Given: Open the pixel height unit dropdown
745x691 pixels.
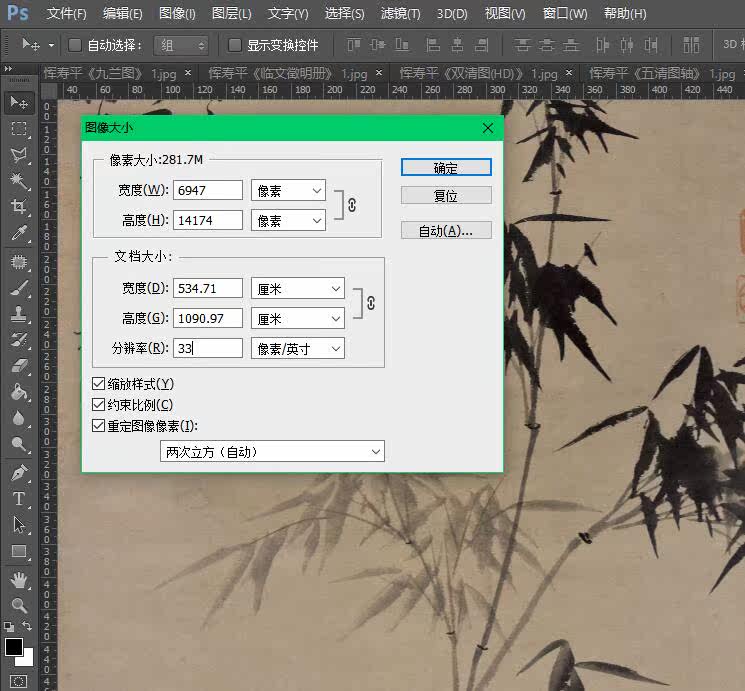Looking at the screenshot, I should coord(288,221).
